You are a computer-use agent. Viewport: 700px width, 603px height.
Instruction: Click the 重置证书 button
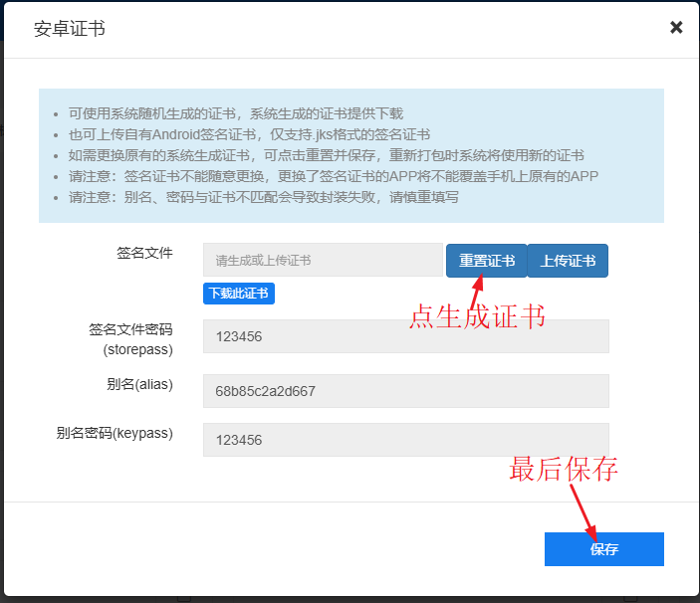(486, 261)
